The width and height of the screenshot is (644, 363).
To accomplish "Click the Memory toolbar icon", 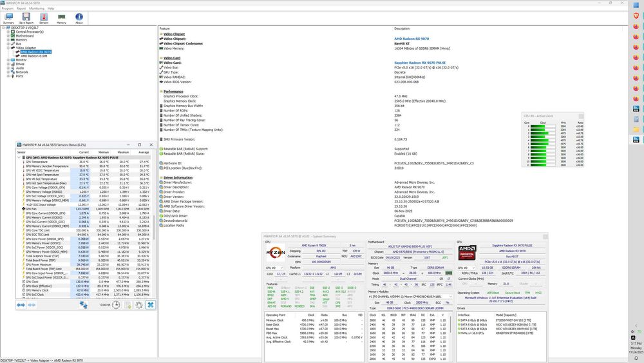I will tap(61, 18).
